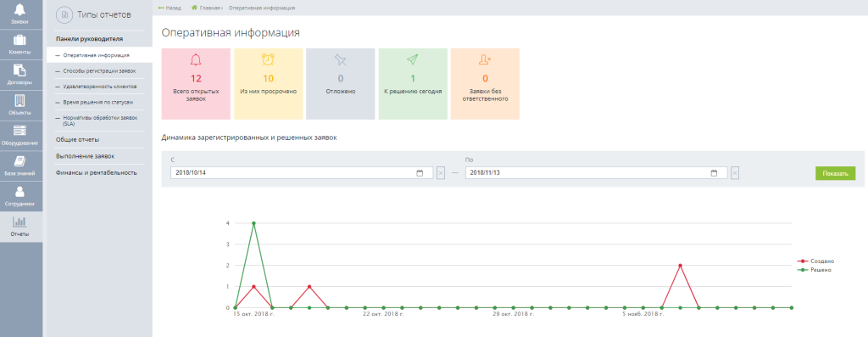Click the alarm clock icon on overdue card
The image size is (868, 337).
coord(268,60)
